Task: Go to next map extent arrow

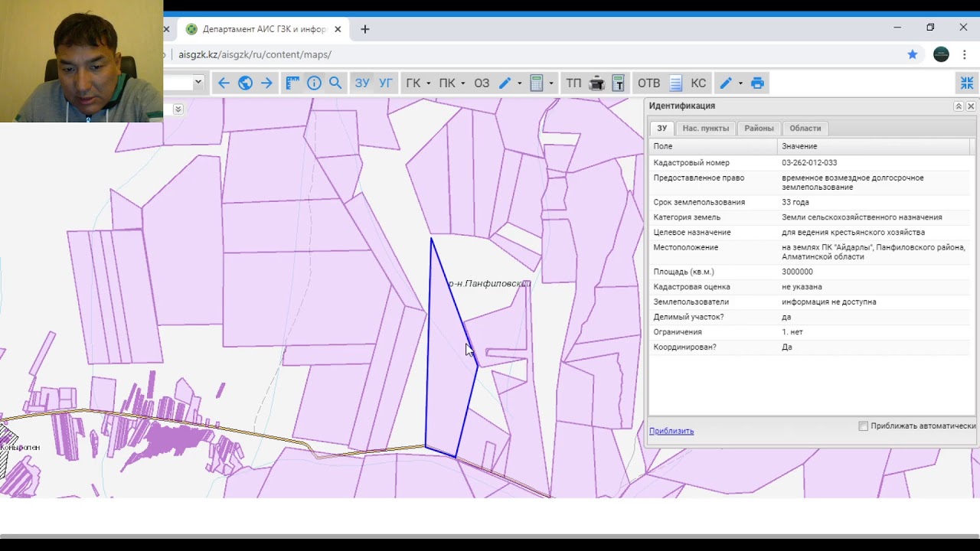Action: coord(266,83)
